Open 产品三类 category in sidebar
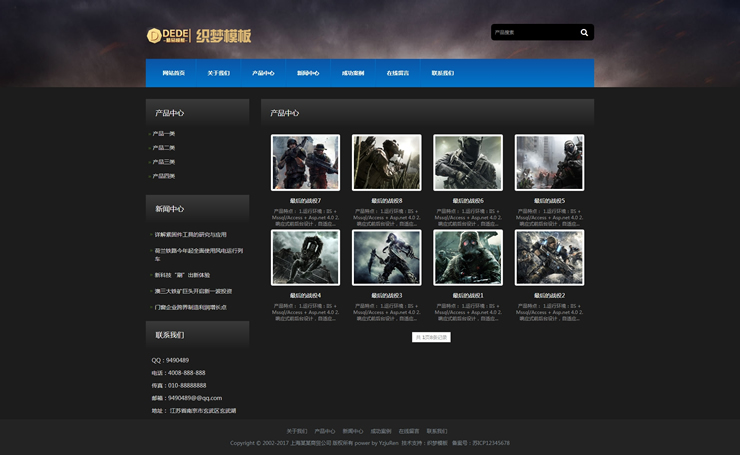 point(164,161)
